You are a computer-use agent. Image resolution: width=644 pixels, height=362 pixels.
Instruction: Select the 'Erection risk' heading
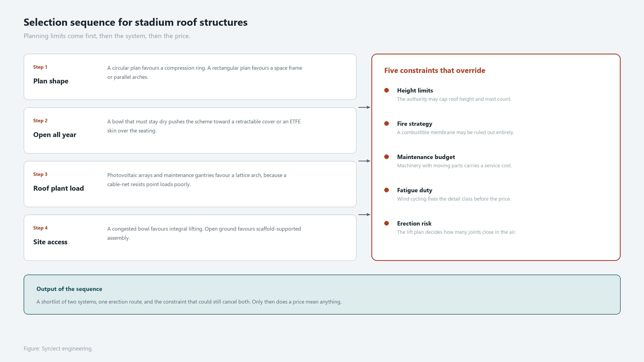pyautogui.click(x=414, y=223)
